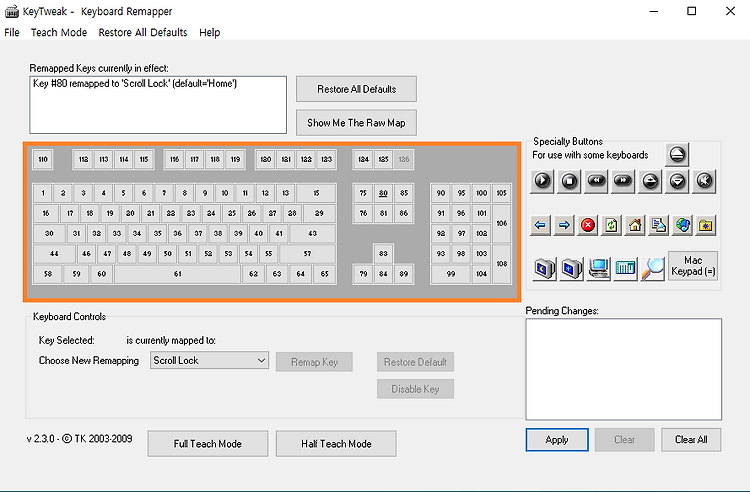750x492 pixels.
Task: Click the Apply button
Action: tap(557, 439)
